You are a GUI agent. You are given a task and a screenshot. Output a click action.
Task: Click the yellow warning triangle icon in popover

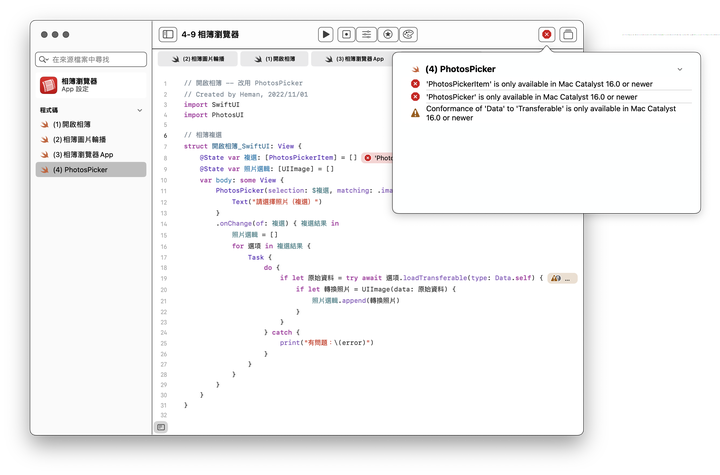[x=415, y=113]
